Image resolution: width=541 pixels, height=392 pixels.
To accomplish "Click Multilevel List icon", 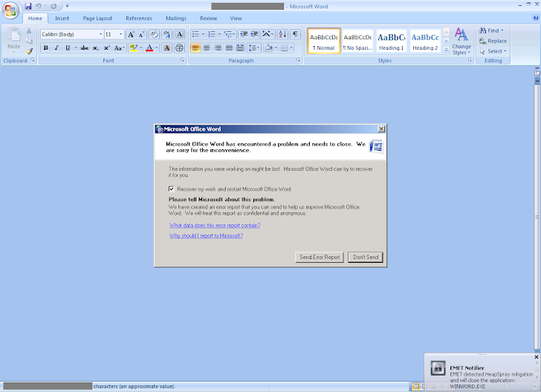I will tap(228, 34).
